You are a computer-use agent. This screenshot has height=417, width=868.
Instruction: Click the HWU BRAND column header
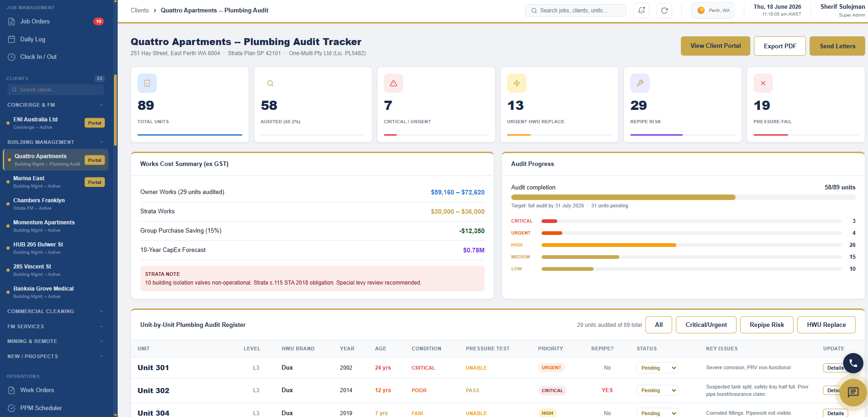[298, 348]
